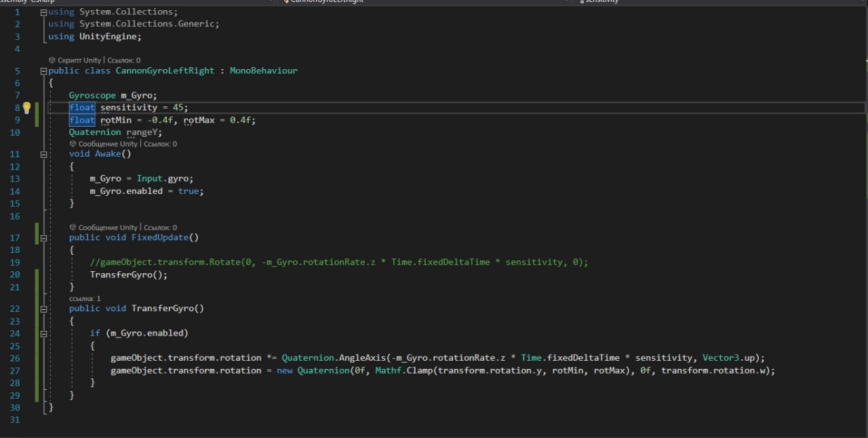868x438 pixels.
Task: Click line number 16 in gutter
Action: 16,216
